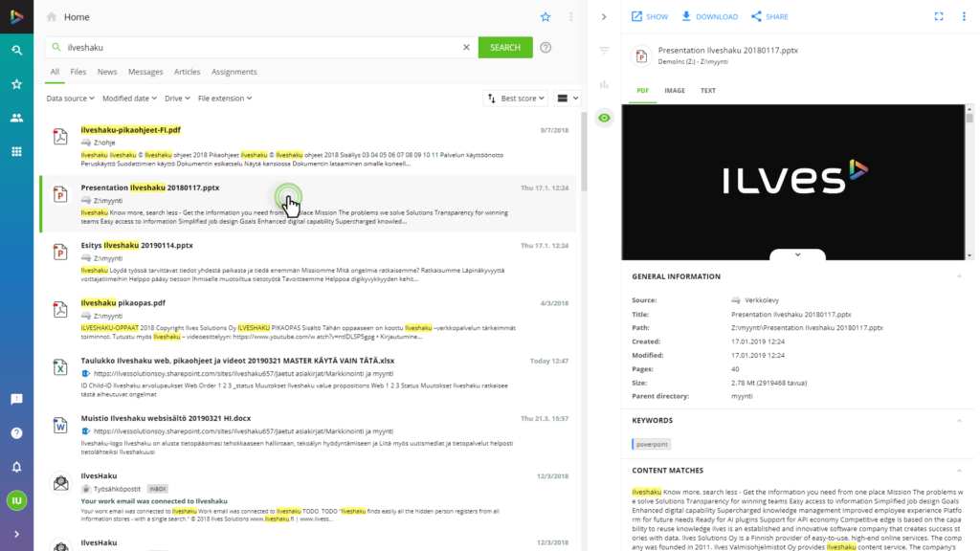Open the filter lines icon in side strip

(x=604, y=50)
